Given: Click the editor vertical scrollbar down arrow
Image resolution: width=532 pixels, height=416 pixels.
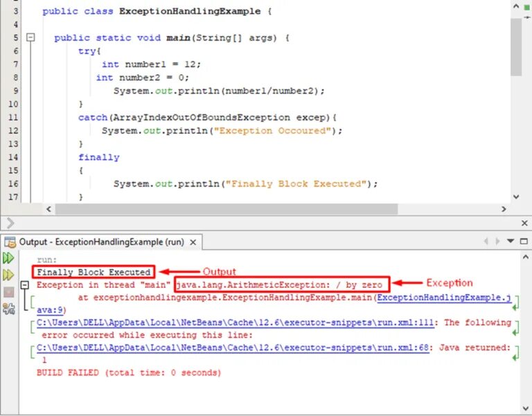Looking at the screenshot, I should tap(516, 197).
